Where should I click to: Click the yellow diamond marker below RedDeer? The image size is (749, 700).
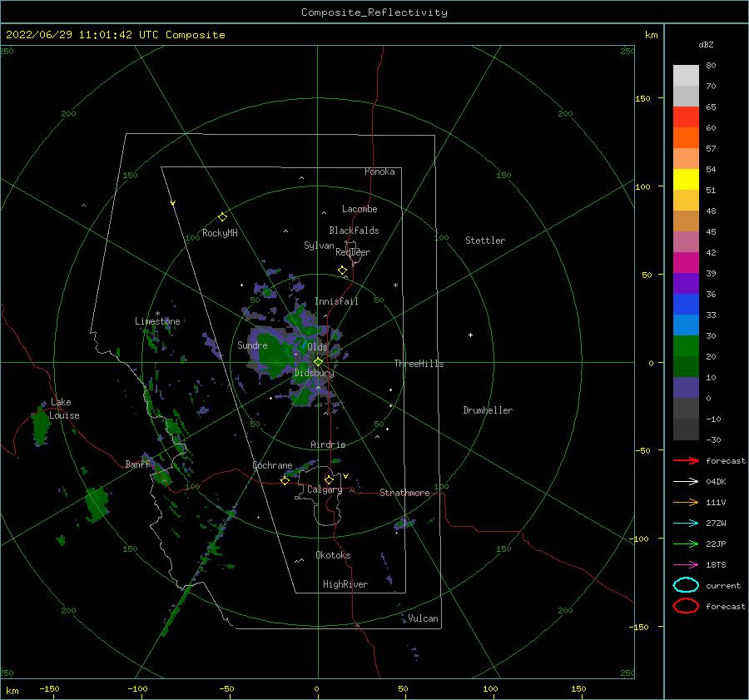tap(342, 271)
